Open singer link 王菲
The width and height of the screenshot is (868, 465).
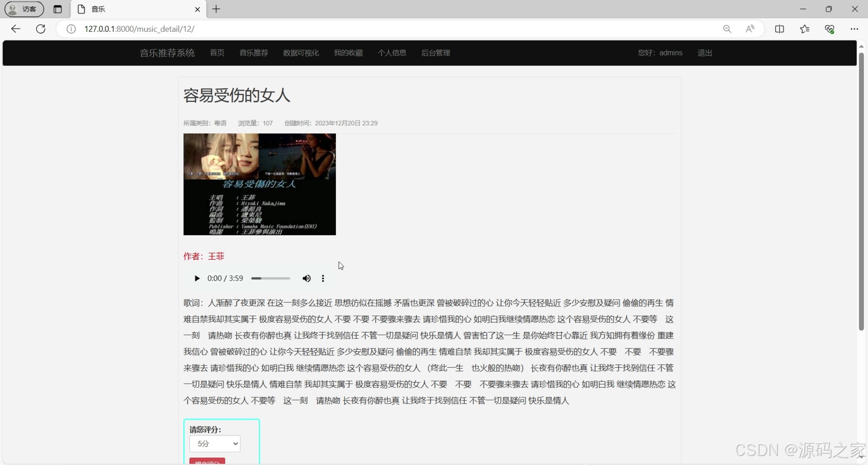(216, 256)
